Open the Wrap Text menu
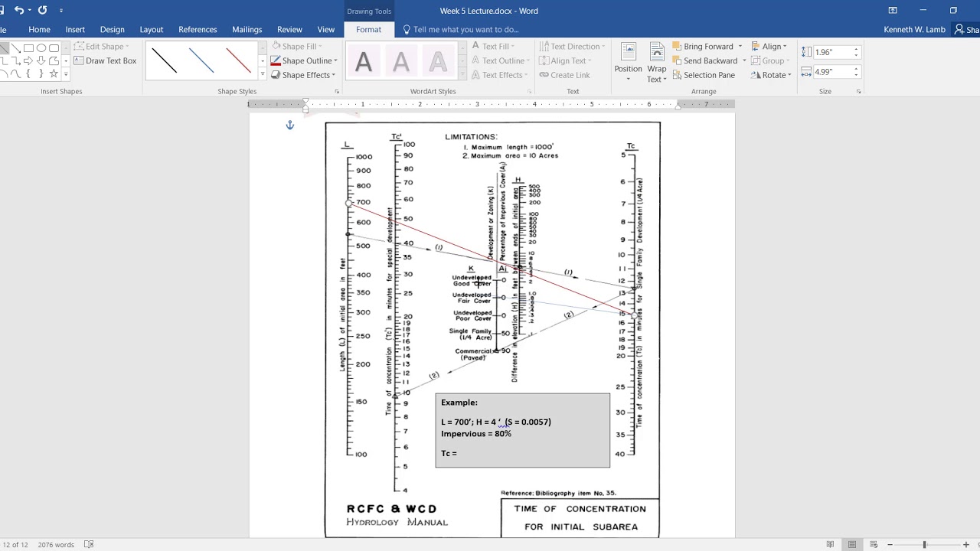This screenshot has width=980, height=551. tap(656, 63)
